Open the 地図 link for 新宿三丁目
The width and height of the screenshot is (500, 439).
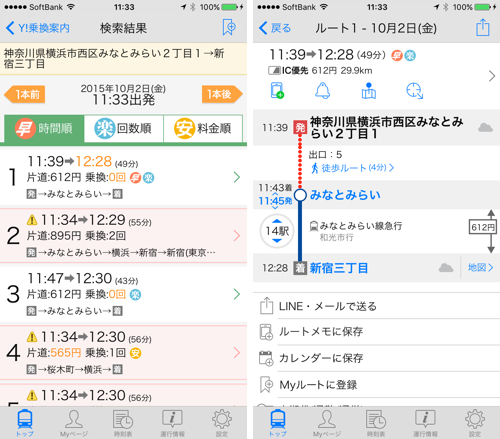point(480,267)
